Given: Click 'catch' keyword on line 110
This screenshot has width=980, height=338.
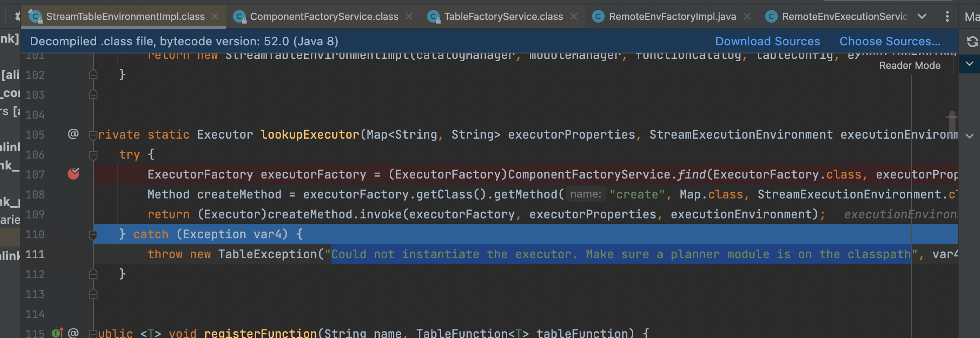Looking at the screenshot, I should [150, 234].
